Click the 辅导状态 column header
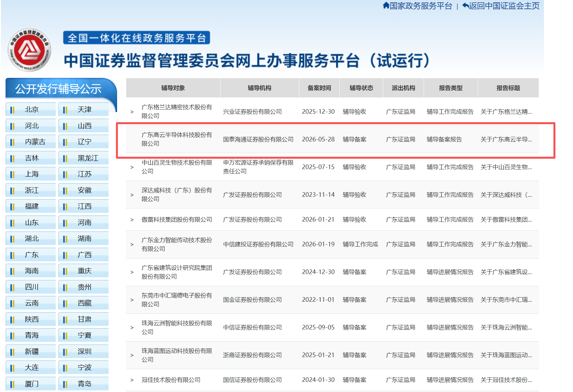Viewport: 573px width, 392px height. coord(361,88)
